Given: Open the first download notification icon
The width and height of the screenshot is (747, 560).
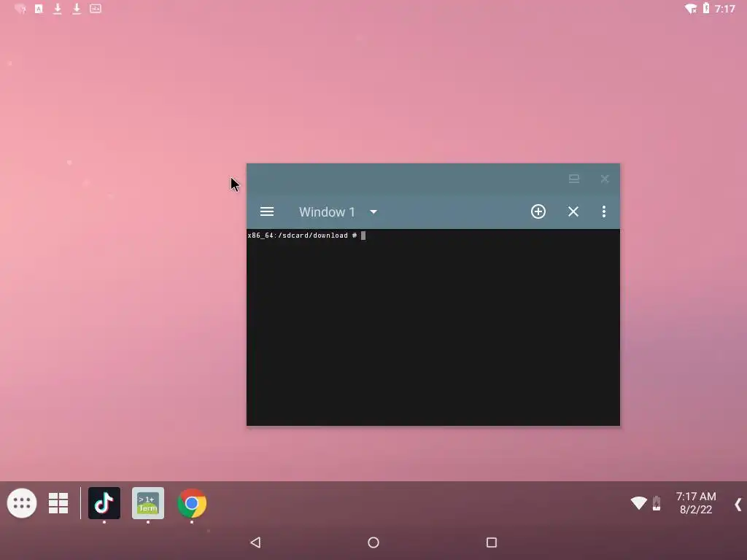Looking at the screenshot, I should pos(57,9).
